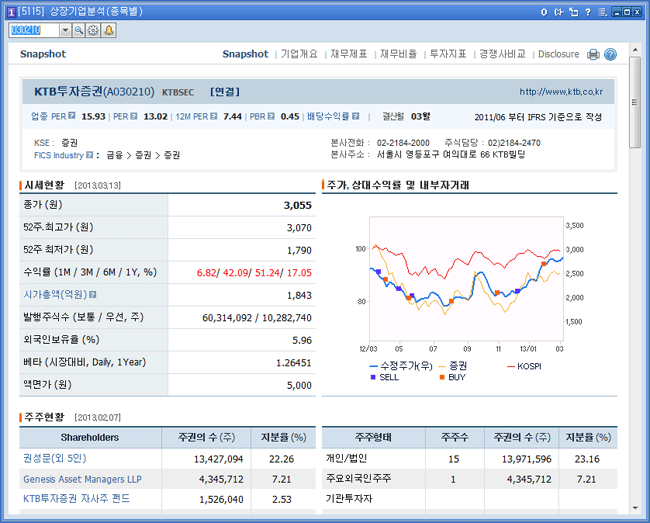Click the alert bell icon
The height and width of the screenshot is (523, 650).
point(108,31)
